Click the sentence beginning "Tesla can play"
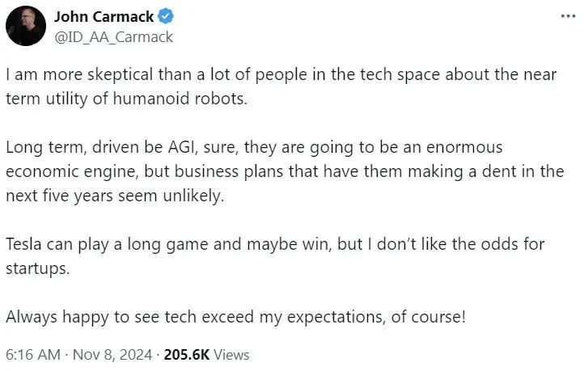This screenshot has width=588, height=371. [x=275, y=243]
